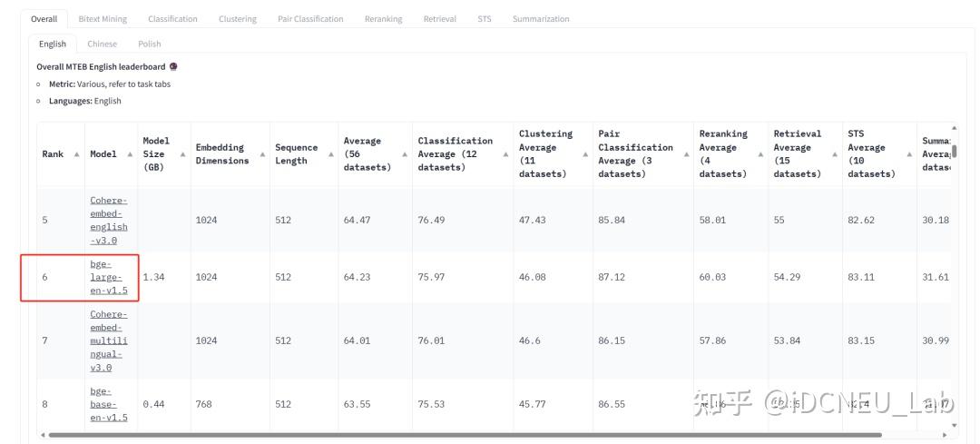980x444 pixels.
Task: Open the bge-large-en-v1.5 model link
Action: tap(109, 277)
